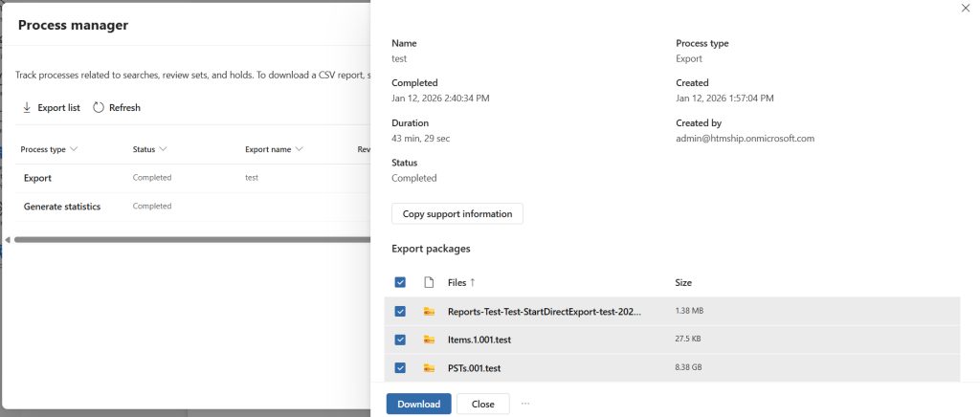Click the folder icon beside Items.1.001.test
The image size is (980, 417).
click(429, 340)
